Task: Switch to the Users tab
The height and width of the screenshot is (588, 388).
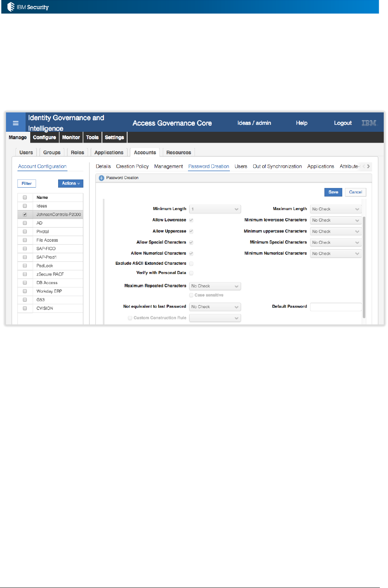Action: pyautogui.click(x=26, y=152)
